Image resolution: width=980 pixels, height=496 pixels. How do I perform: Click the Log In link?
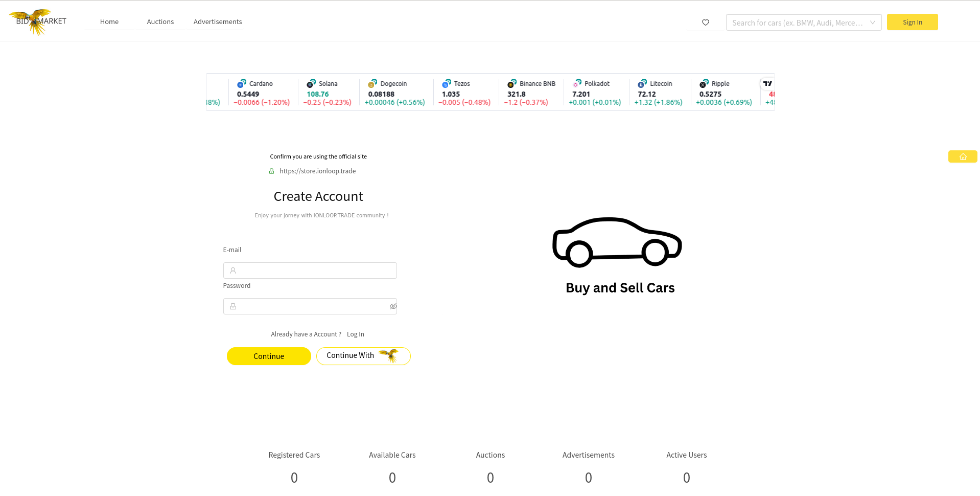(355, 334)
